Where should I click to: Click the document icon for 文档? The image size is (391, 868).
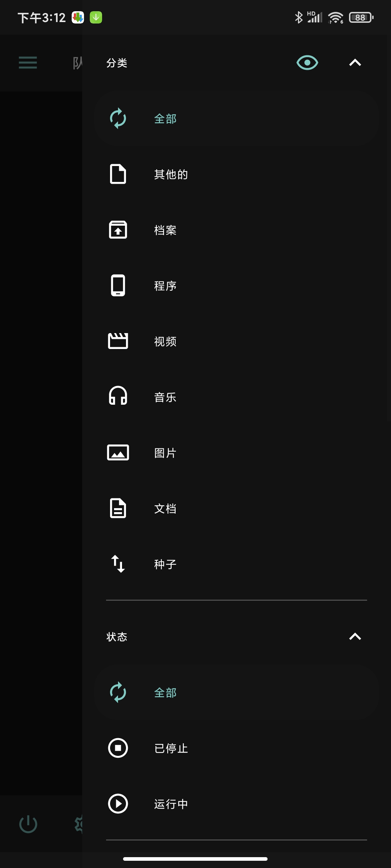(x=118, y=508)
